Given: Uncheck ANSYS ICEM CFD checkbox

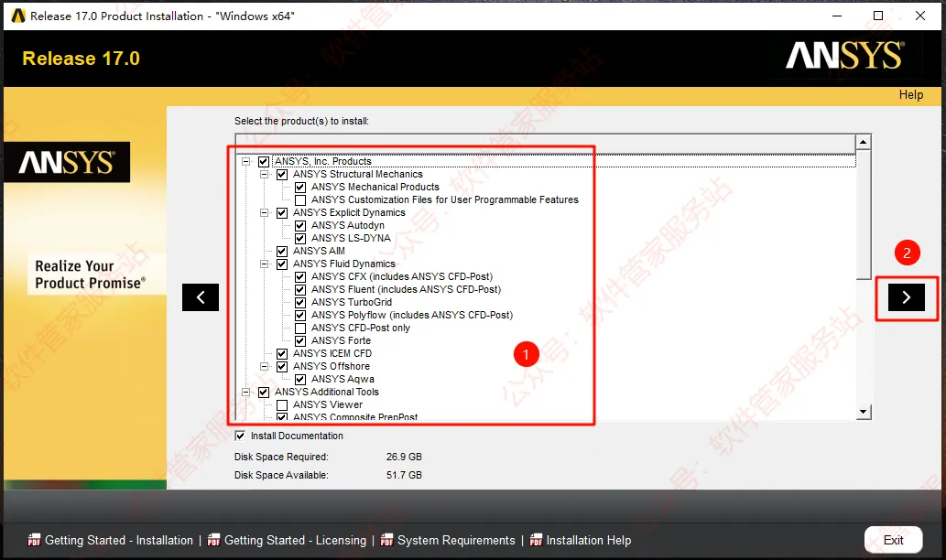Looking at the screenshot, I should pos(282,354).
